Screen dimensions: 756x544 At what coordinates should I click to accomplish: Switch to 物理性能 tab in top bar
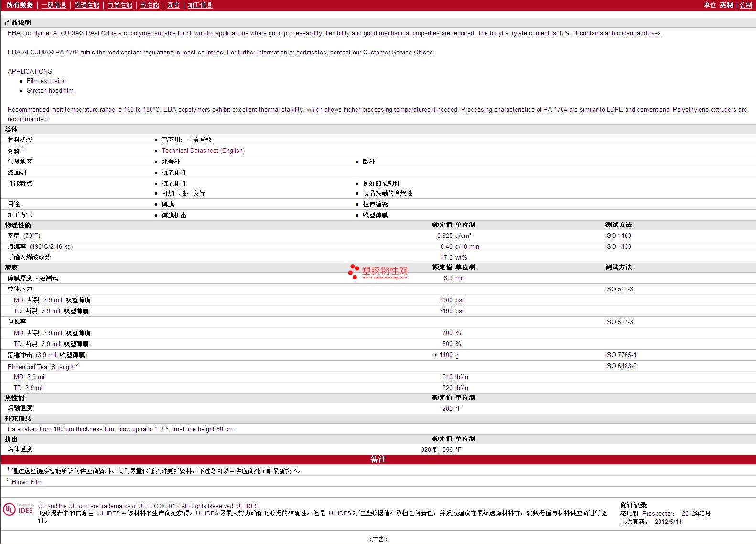point(86,5)
